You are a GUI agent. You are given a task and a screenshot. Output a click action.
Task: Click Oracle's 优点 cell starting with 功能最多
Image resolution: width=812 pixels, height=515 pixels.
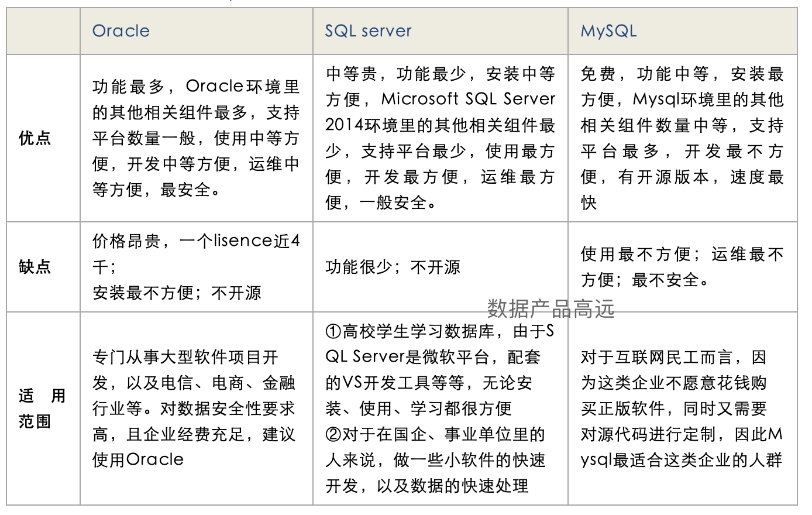[196, 138]
